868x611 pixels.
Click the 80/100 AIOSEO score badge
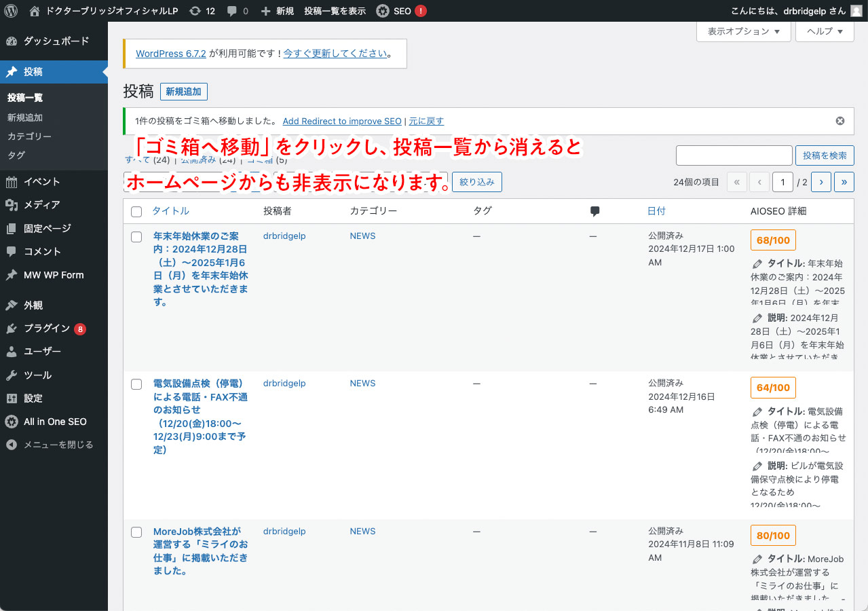pos(773,536)
